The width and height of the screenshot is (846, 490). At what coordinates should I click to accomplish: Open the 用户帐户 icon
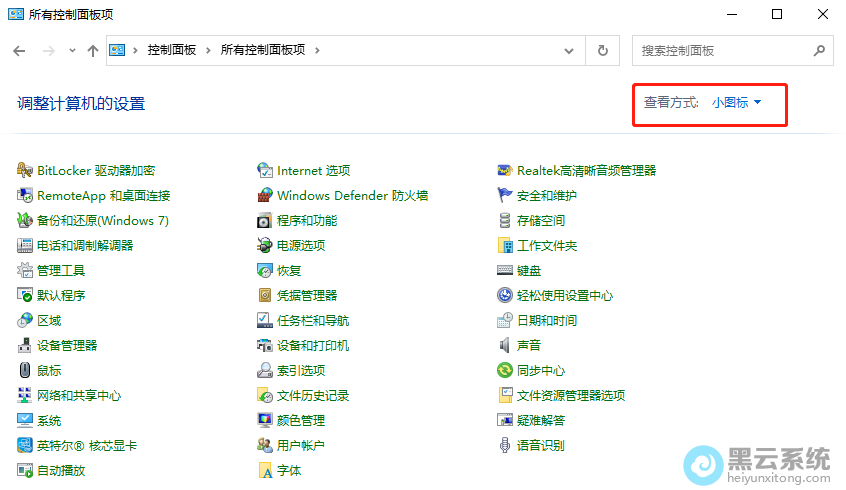click(x=264, y=445)
